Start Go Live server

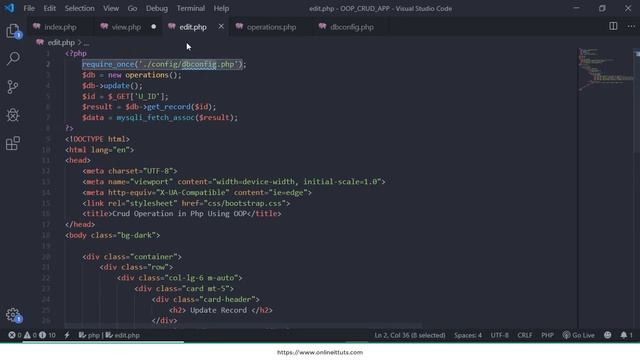pyautogui.click(x=578, y=335)
